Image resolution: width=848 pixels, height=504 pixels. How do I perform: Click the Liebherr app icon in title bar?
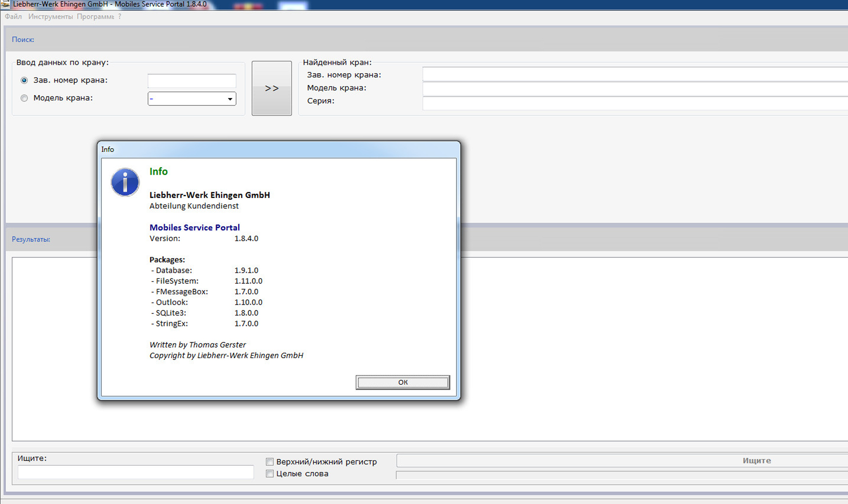pyautogui.click(x=5, y=4)
